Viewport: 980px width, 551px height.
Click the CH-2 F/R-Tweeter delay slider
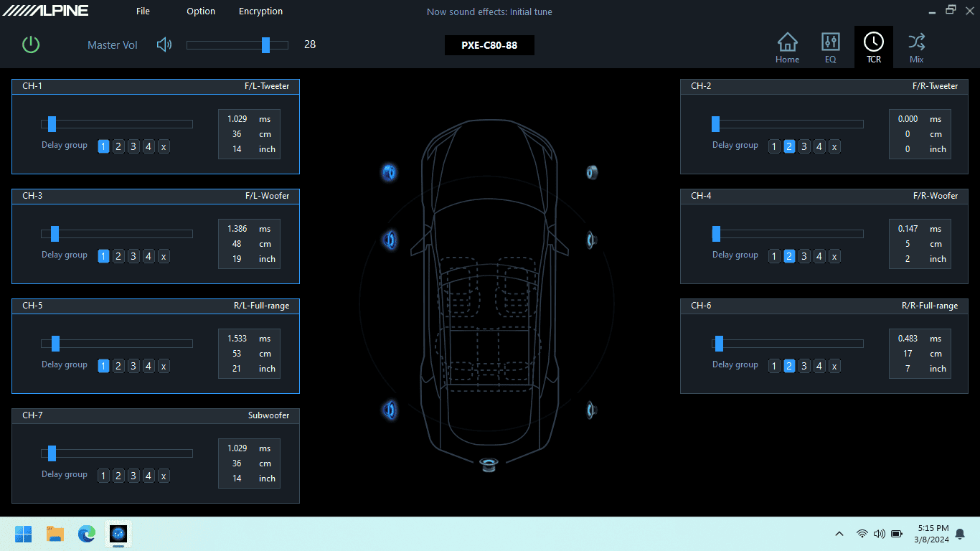click(787, 124)
